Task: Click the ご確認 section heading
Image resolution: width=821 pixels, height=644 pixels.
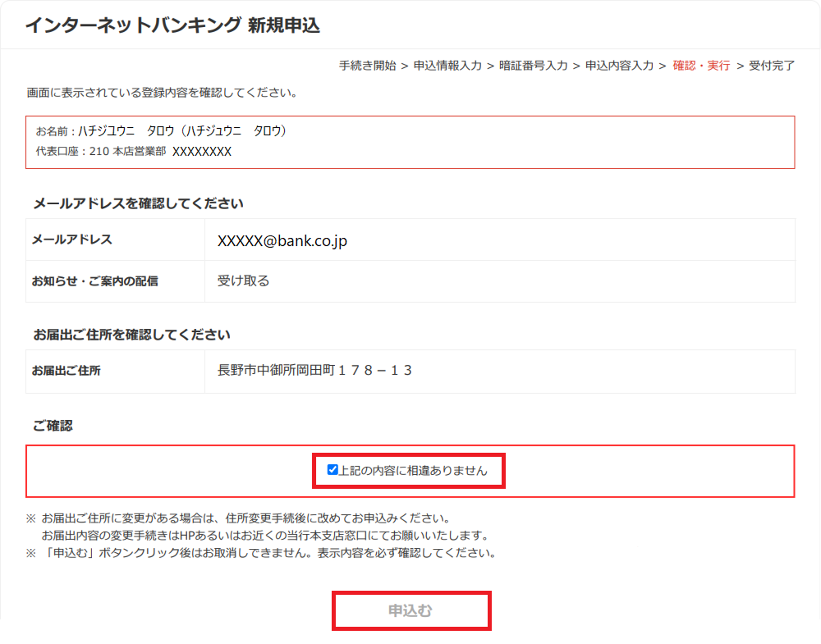Action: pos(53,426)
